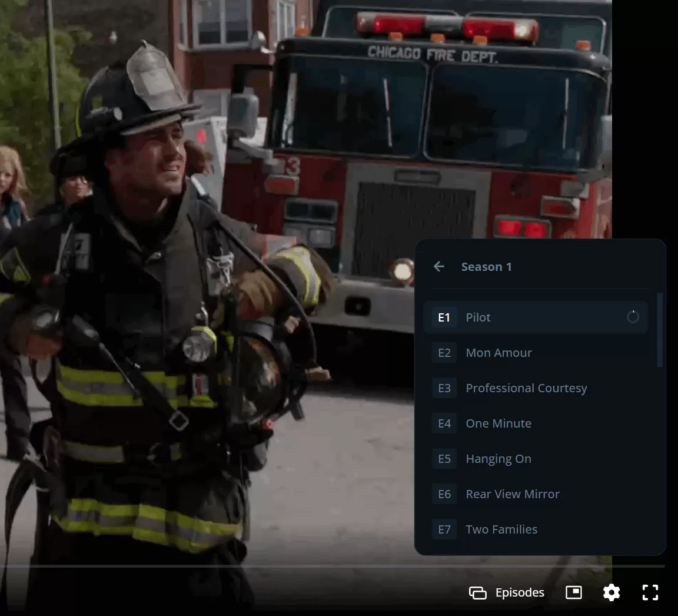Image resolution: width=678 pixels, height=616 pixels.
Task: Play episode Mon Amour
Action: click(x=498, y=353)
